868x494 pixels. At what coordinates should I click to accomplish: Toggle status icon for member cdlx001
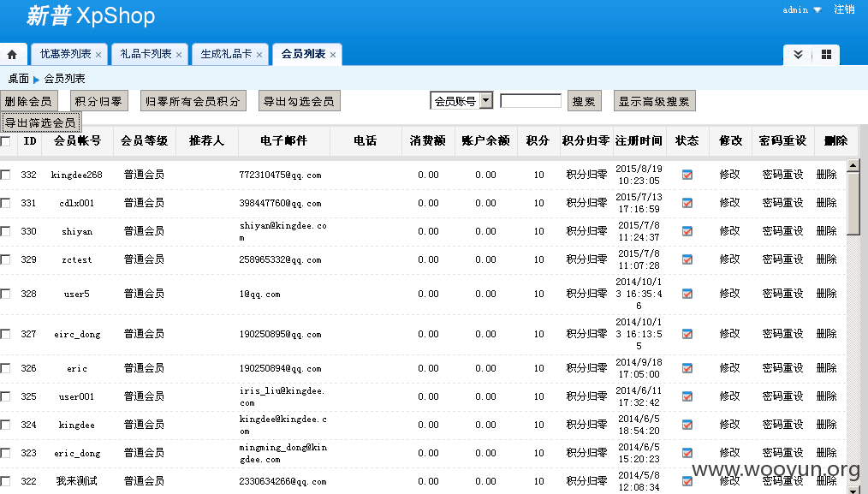coord(687,203)
